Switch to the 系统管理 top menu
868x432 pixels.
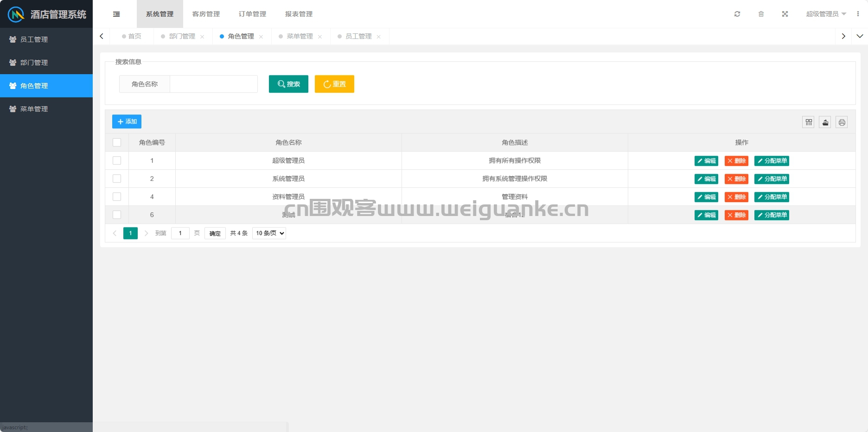click(x=160, y=14)
